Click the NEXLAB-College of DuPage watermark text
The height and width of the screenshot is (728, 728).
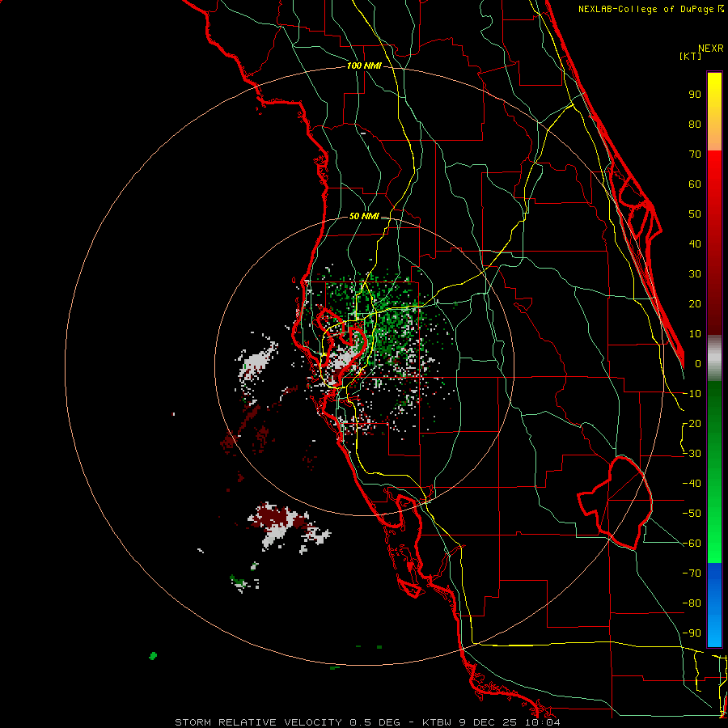pyautogui.click(x=651, y=9)
